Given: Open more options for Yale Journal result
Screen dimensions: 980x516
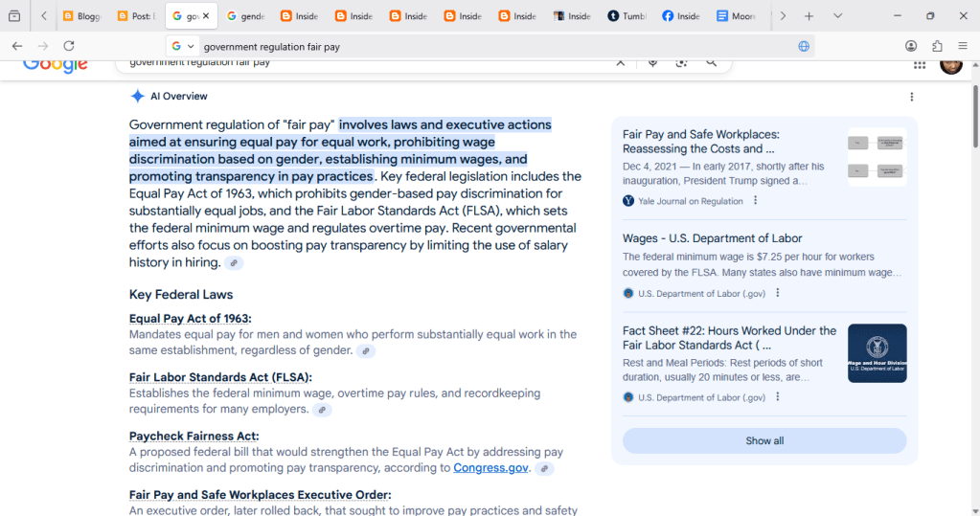Looking at the screenshot, I should point(755,200).
